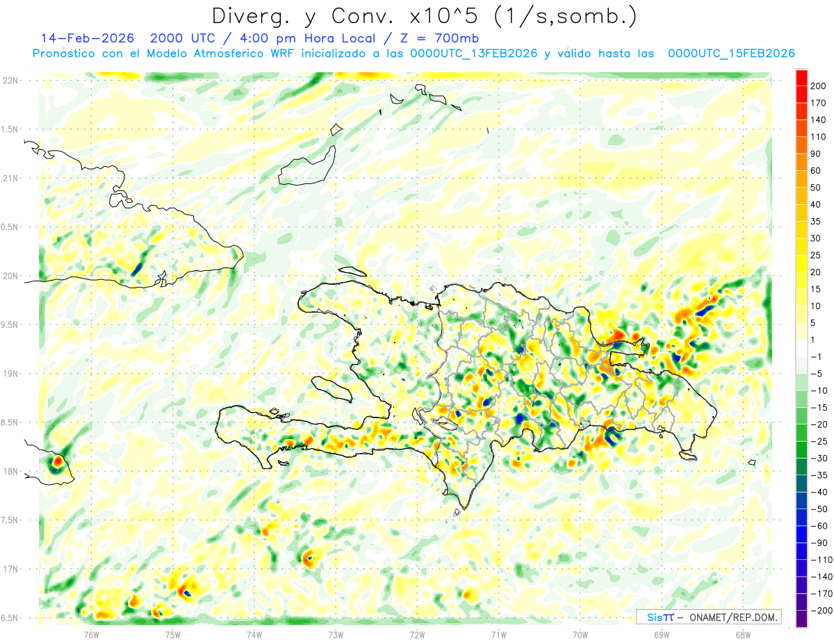This screenshot has height=644, width=834.
Task: Pick the color bar segment between 170 and 200
Action: coord(801,94)
